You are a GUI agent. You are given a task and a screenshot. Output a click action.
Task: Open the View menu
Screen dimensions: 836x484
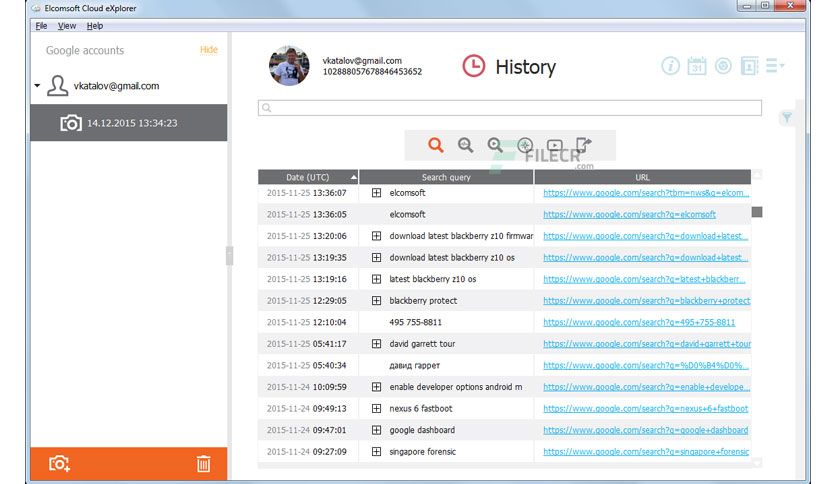tap(67, 26)
